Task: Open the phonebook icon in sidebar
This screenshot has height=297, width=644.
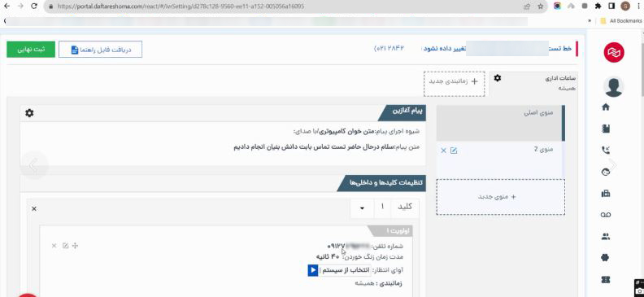Action: click(606, 129)
